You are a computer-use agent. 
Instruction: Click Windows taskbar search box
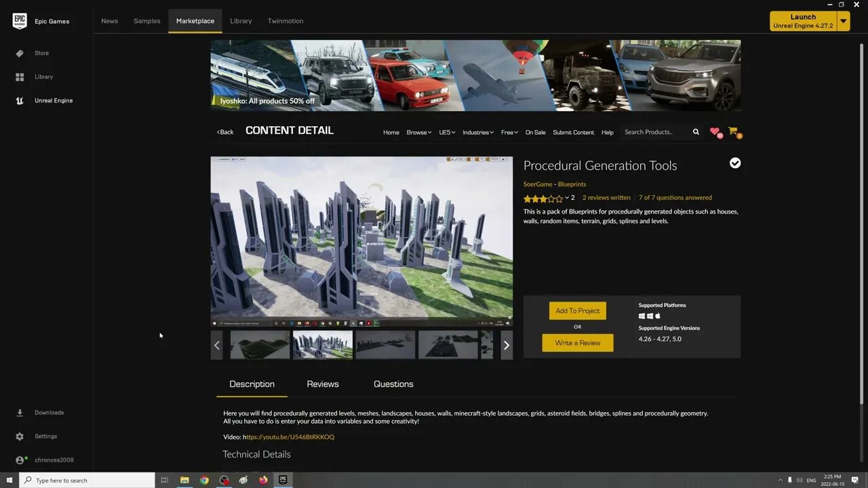tap(87, 480)
